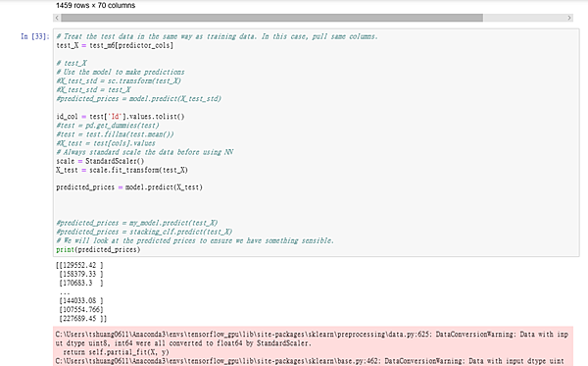Click the line 'X_test = scale.fit_transform(test_X)'
Image resolution: width=588 pixels, height=366 pixels.
[122, 170]
